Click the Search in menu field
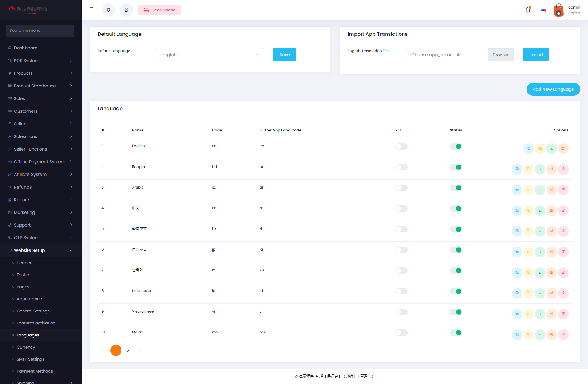The image size is (588, 384). point(40,31)
